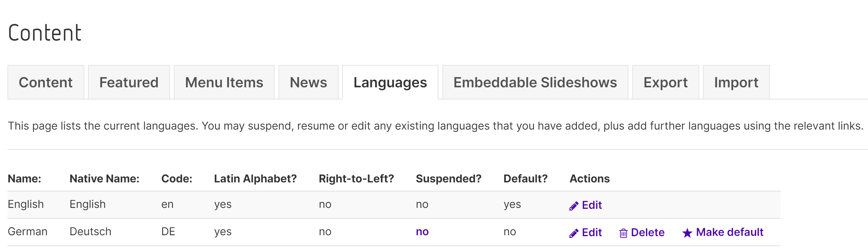The image size is (868, 252).
Task: Click the Name: column header
Action: coord(25,179)
